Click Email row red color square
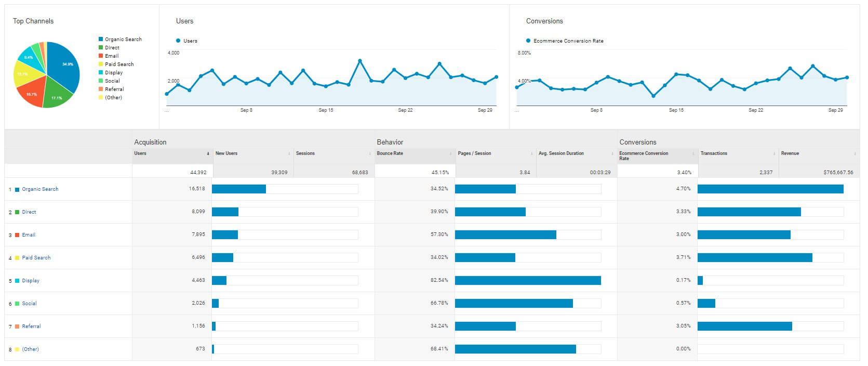The image size is (868, 366). (x=17, y=235)
